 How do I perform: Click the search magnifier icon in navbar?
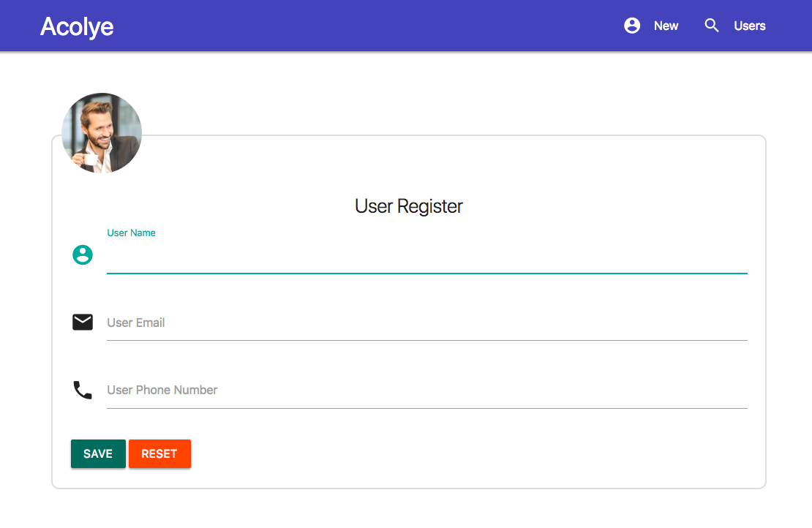(712, 26)
